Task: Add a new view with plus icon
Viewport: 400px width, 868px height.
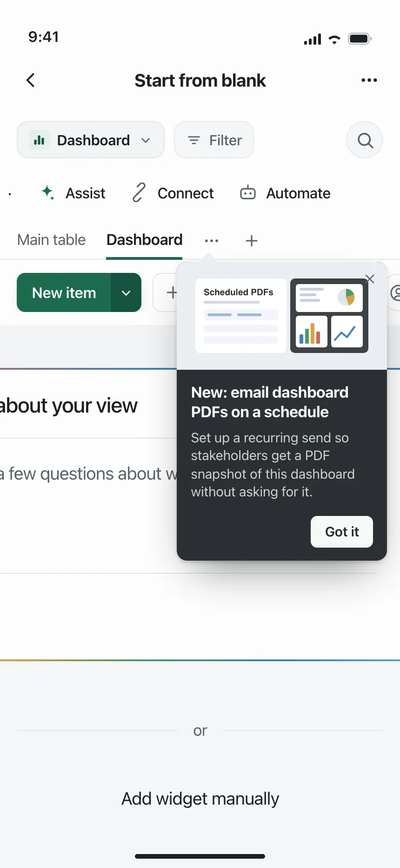Action: click(x=252, y=241)
